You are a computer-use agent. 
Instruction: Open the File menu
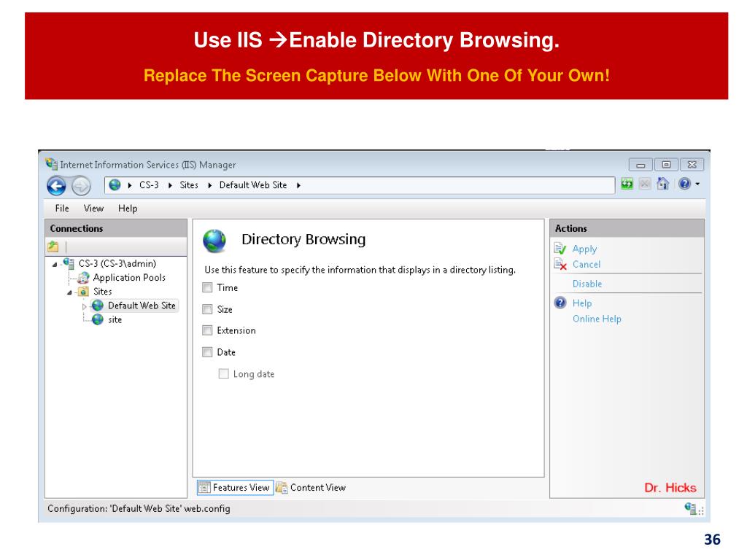point(62,208)
